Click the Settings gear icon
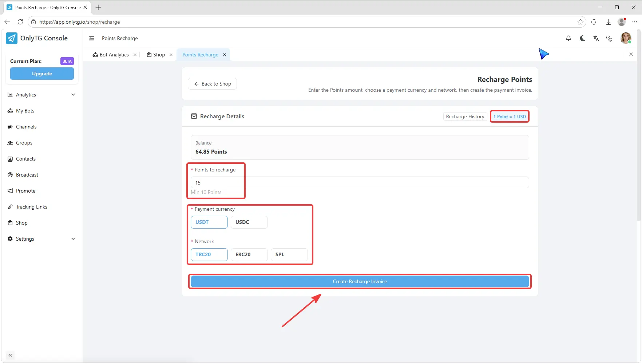The image size is (642, 364). pyautogui.click(x=10, y=239)
